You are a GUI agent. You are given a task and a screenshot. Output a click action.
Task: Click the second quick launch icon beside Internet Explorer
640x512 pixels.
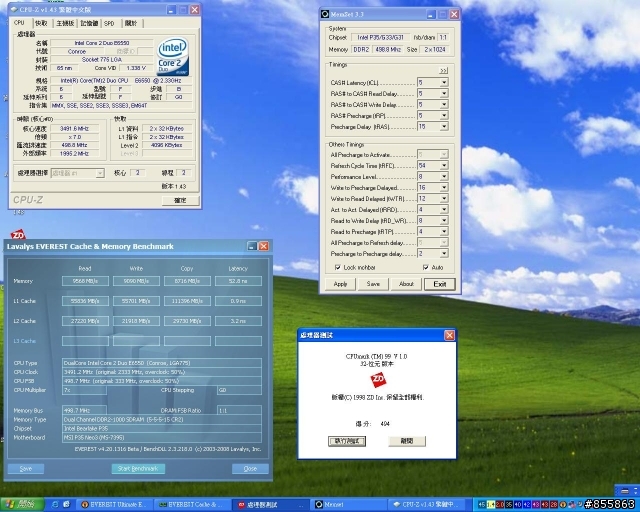coord(67,505)
